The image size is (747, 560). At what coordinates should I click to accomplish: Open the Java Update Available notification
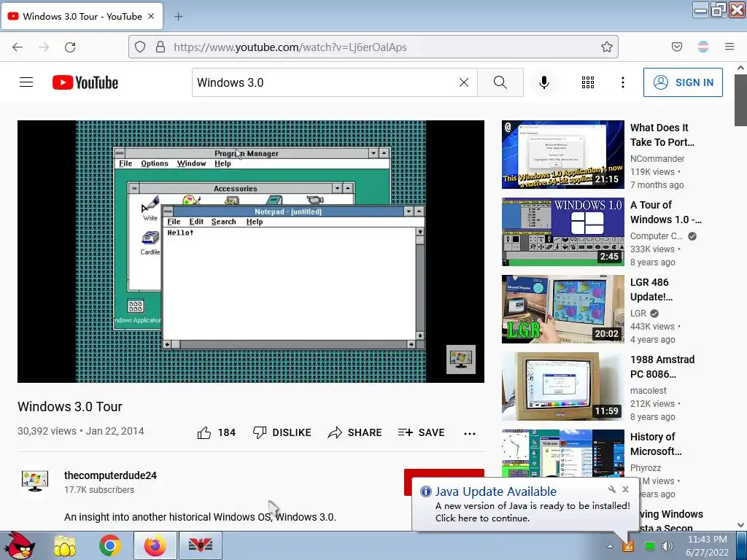[x=524, y=505]
